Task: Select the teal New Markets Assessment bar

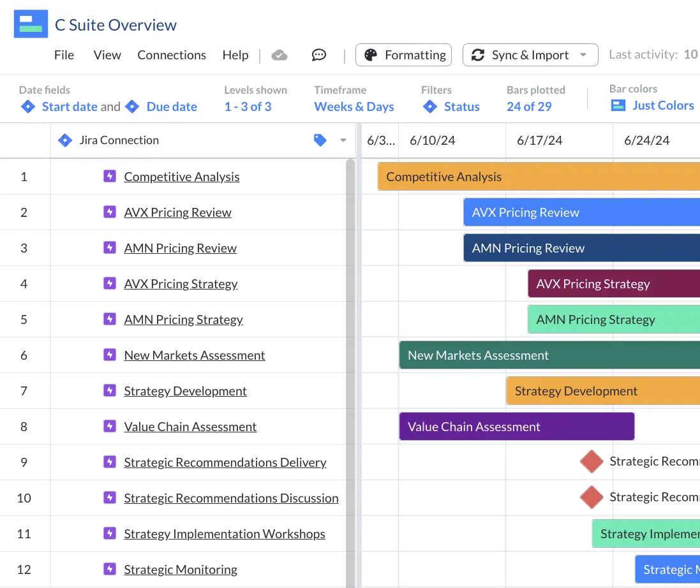Action: [549, 355]
